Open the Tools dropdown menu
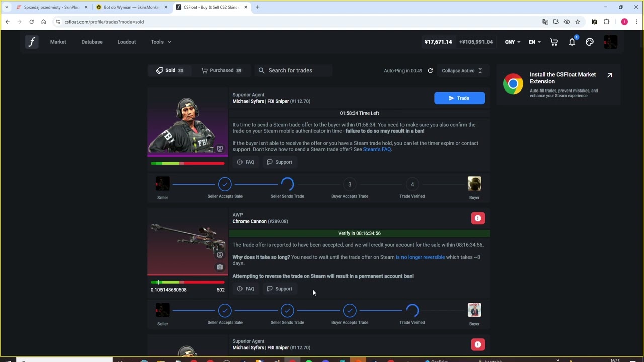644x362 pixels. point(161,42)
